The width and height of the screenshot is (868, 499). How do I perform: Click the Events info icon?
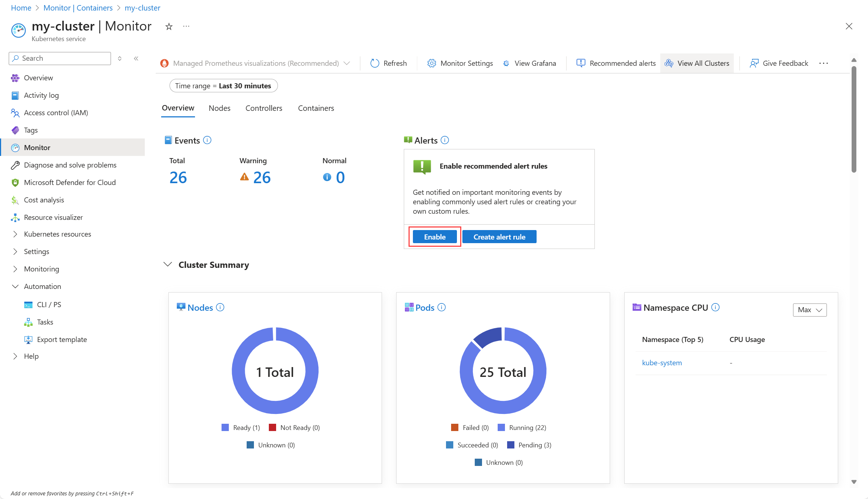click(x=207, y=140)
